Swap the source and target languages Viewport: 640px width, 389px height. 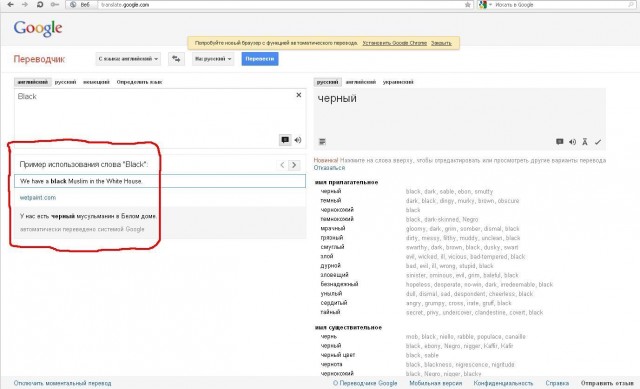[176, 59]
